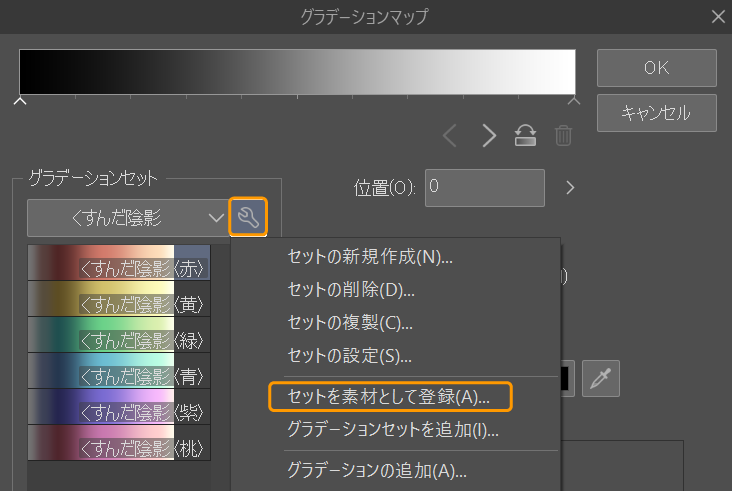Click the flip gradient icon
This screenshot has height=492, width=734.
pos(525,136)
